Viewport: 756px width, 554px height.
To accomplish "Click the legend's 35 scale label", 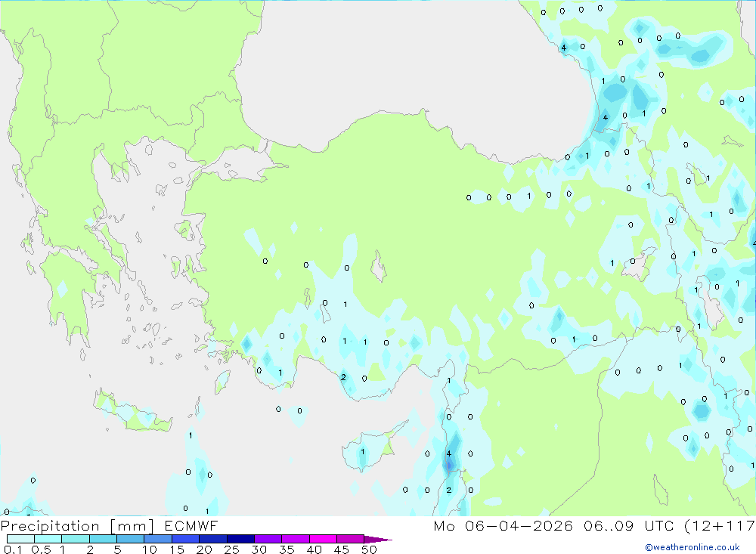I will click(x=287, y=549).
